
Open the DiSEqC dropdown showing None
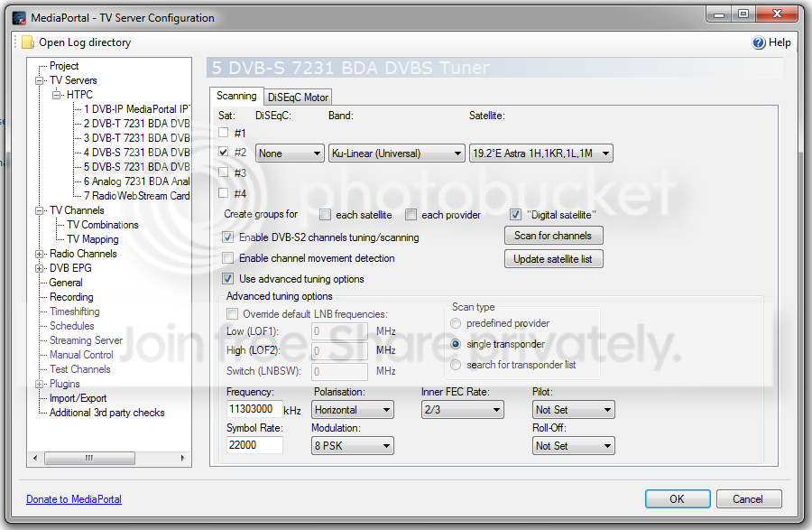click(x=290, y=153)
